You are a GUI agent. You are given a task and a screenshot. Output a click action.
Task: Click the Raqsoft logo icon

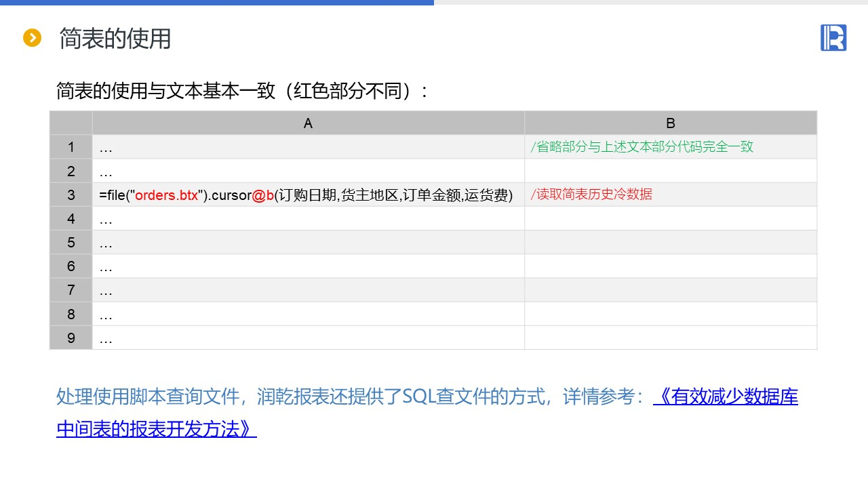coord(833,38)
